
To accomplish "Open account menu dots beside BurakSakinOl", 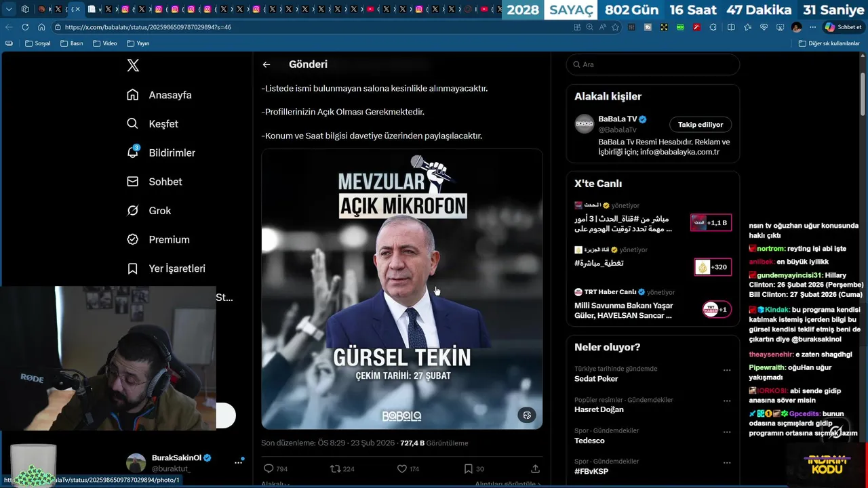I will (239, 462).
